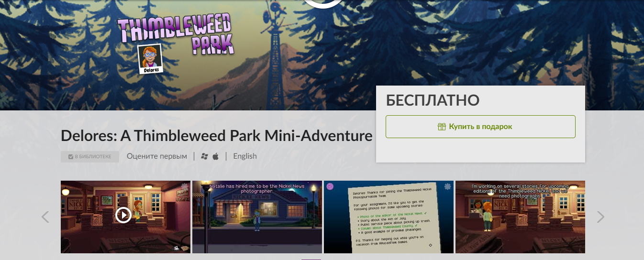Select the English language link
The width and height of the screenshot is (644, 260).
[x=245, y=156]
